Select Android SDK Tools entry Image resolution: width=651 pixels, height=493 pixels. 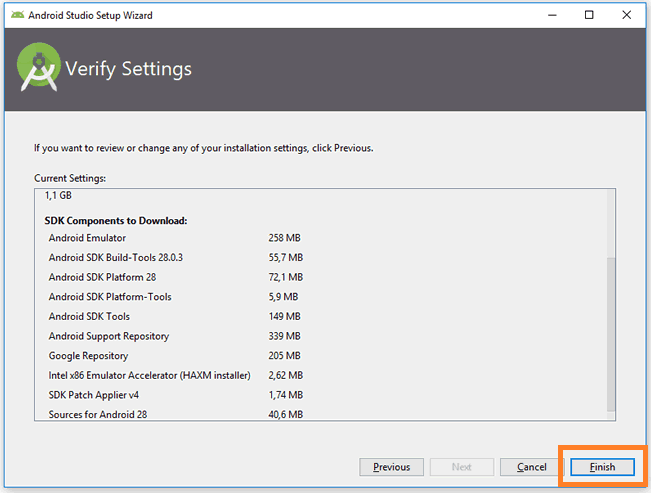[x=89, y=316]
